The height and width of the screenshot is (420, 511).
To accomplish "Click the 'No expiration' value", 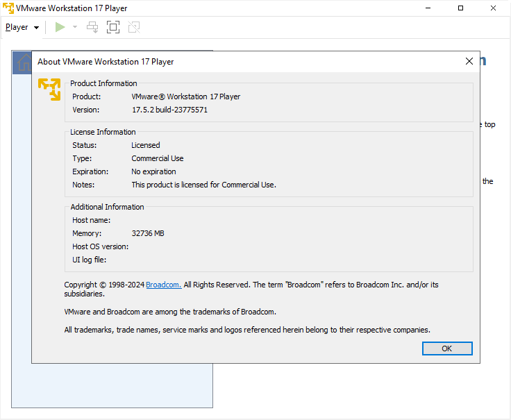I will click(x=153, y=171).
